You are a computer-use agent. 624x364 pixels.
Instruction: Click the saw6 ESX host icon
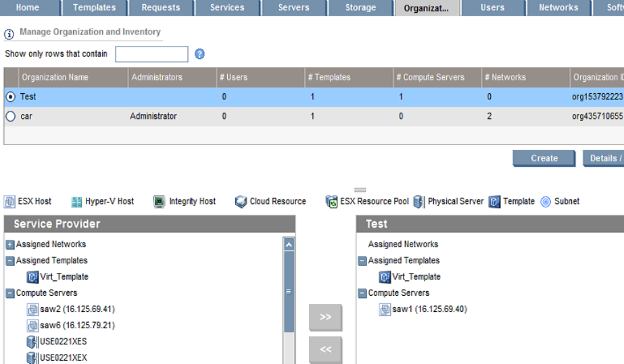click(32, 326)
